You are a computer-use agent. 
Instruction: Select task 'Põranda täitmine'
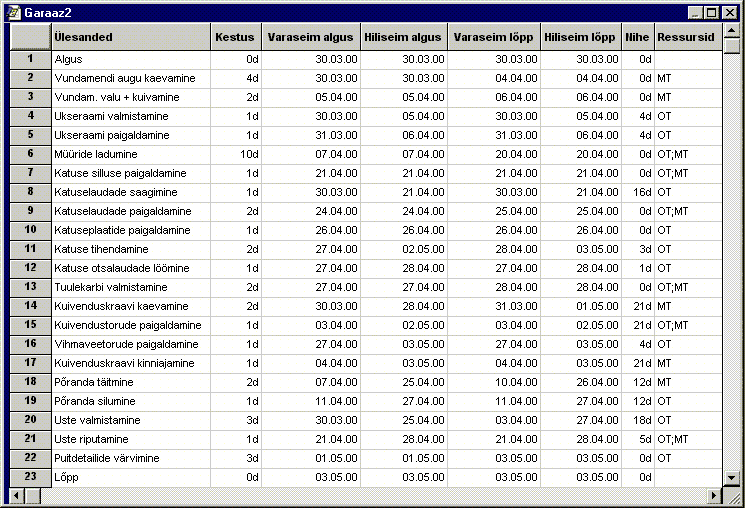click(131, 383)
